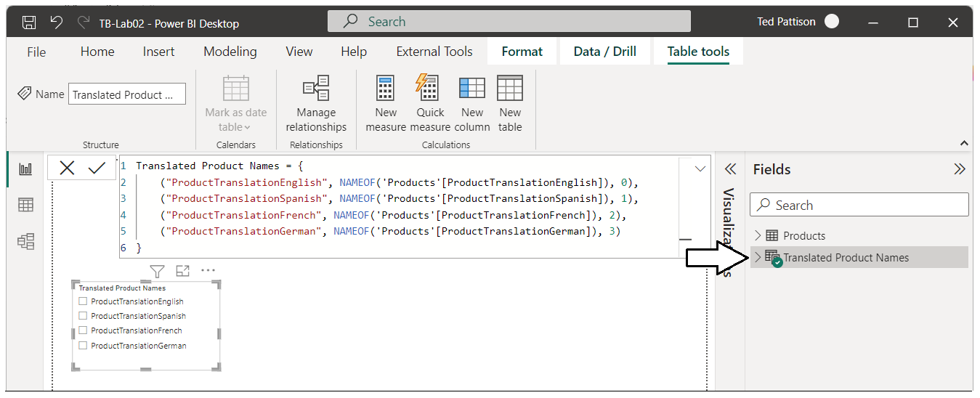Check the ProductTranslationFrench checkbox
This screenshot has width=980, height=398.
[x=83, y=330]
